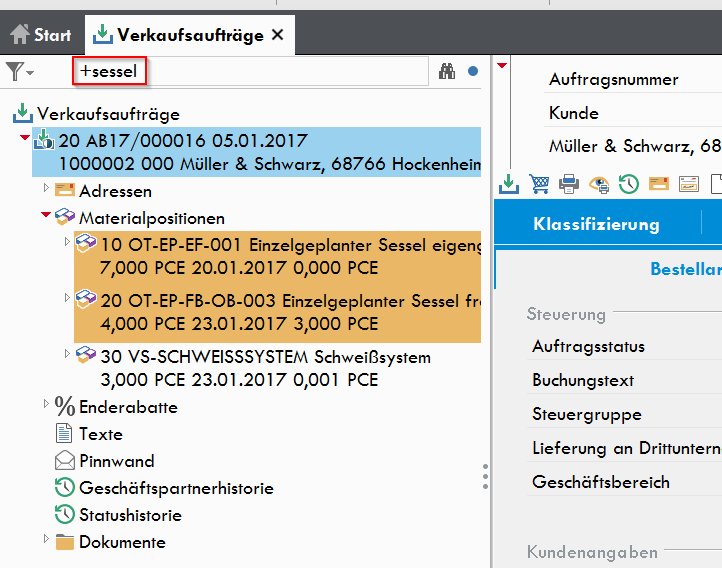
Task: Click the binoculars search icon
Action: (x=447, y=71)
